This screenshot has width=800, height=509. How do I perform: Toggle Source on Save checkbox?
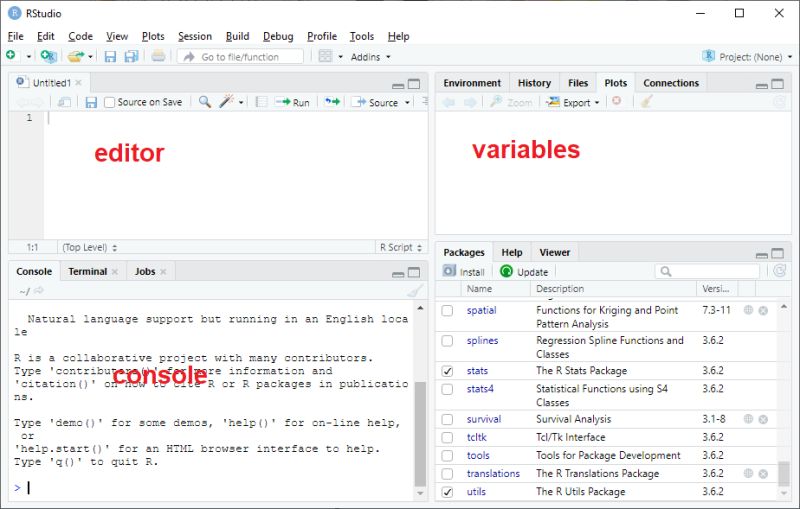(x=109, y=103)
